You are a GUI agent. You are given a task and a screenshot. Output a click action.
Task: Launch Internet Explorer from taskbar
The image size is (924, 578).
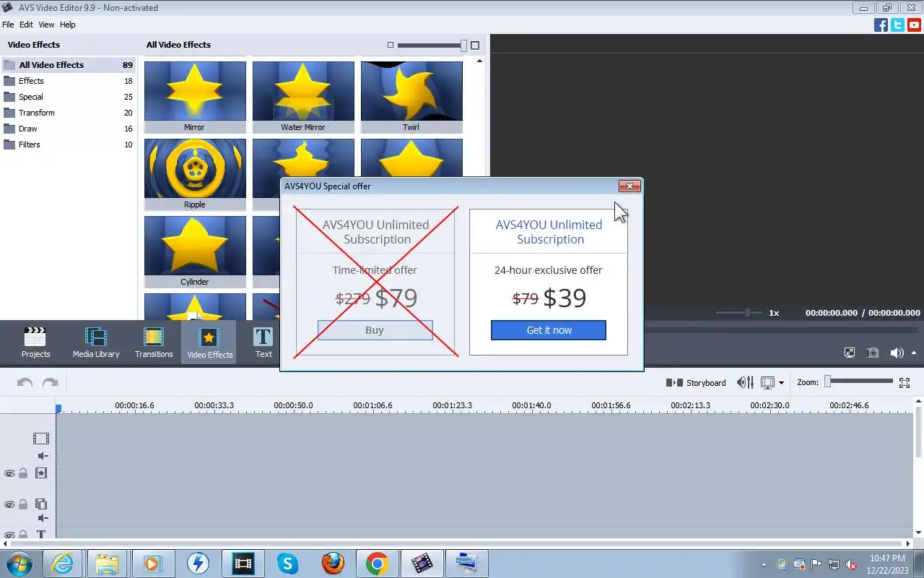[x=63, y=564]
